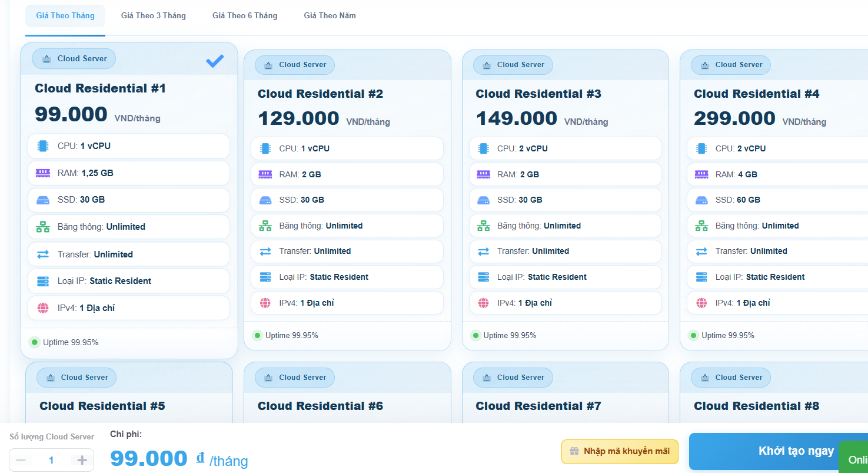The height and width of the screenshot is (473, 868).
Task: Switch to the Giá Theo 3 Tháng tab
Action: coord(153,15)
